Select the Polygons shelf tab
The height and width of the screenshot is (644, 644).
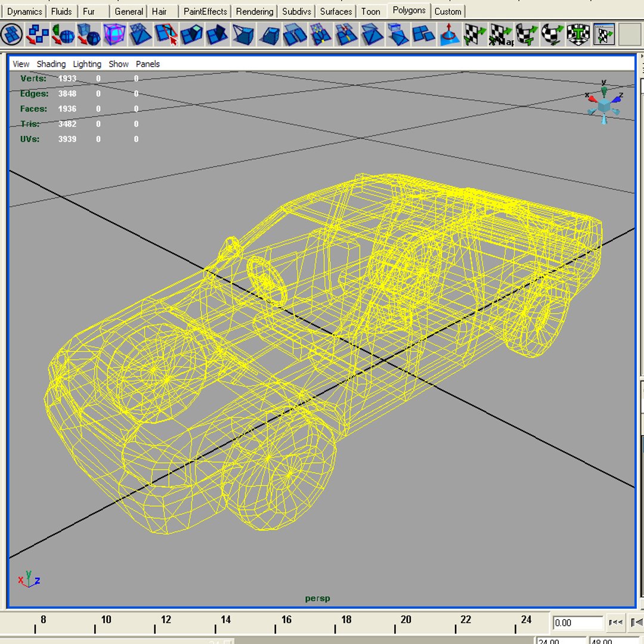coord(409,10)
